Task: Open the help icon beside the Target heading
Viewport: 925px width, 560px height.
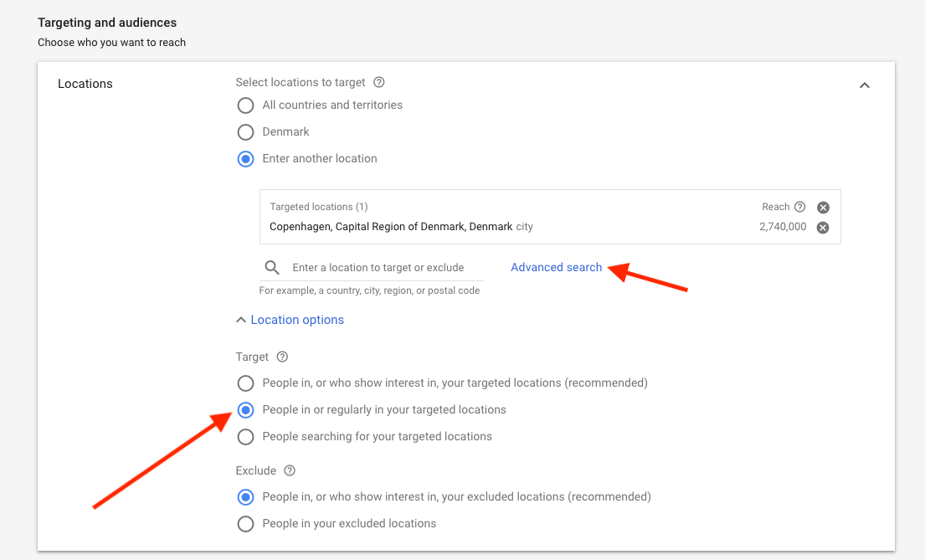Action: [x=281, y=357]
